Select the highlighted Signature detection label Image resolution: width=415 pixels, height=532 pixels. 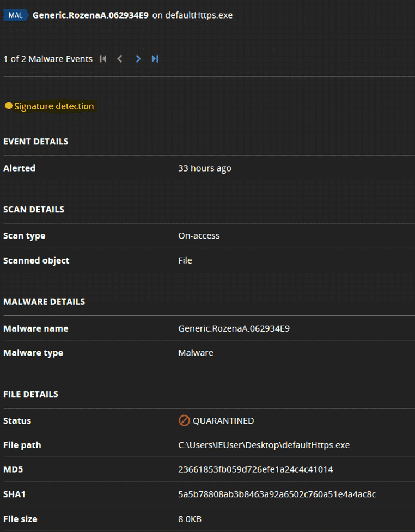54,106
